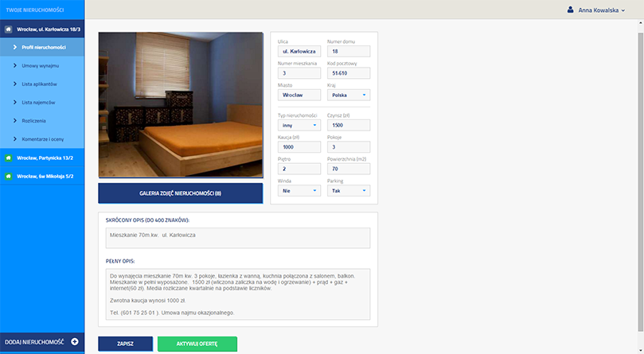Click the chevron next to Umowy wynajmu
This screenshot has width=644, height=354.
click(x=15, y=66)
